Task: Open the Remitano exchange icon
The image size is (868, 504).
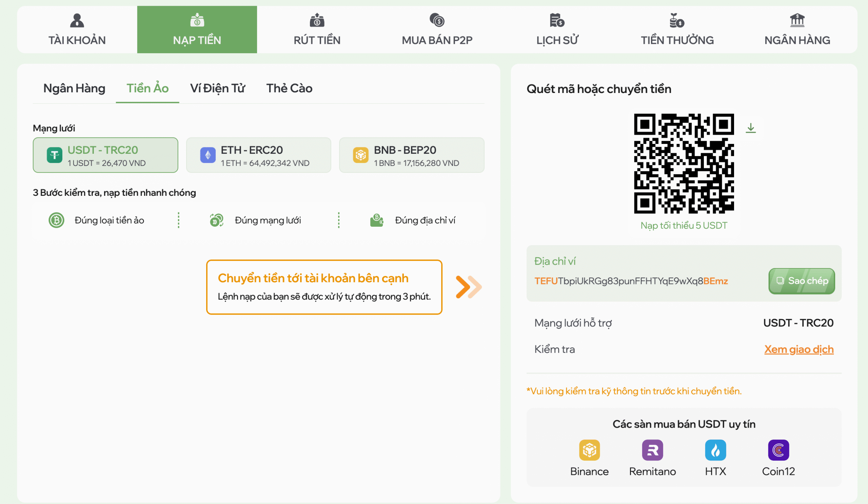Action: 652,450
